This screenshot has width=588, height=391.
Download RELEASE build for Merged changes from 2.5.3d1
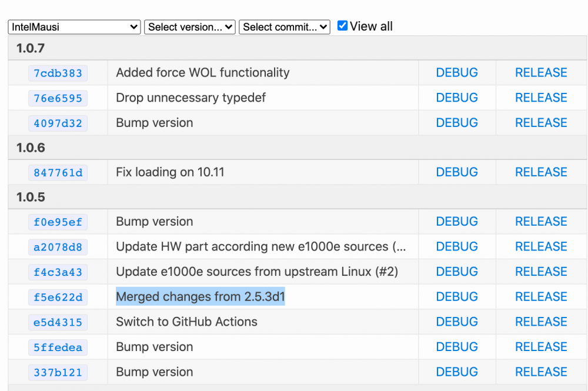point(541,297)
